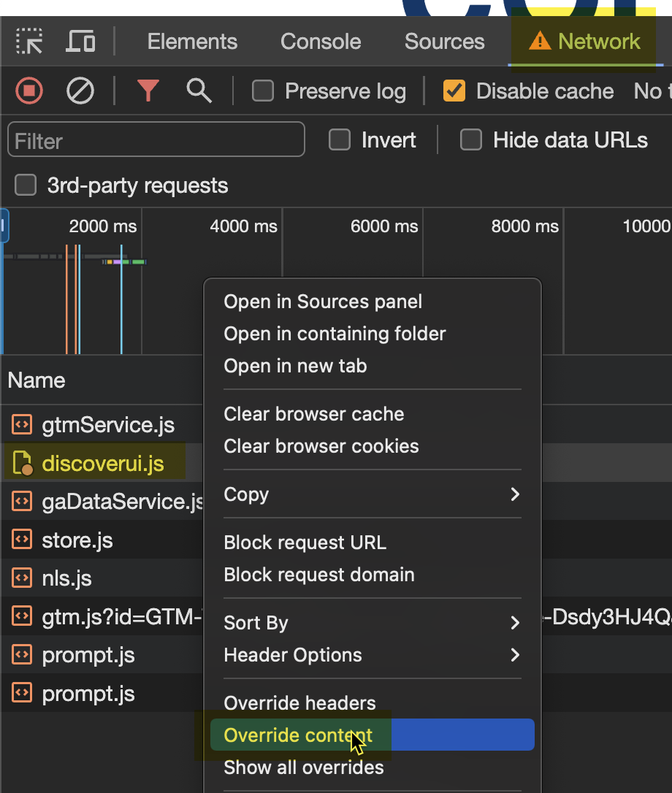Click the gtmService.js script file icon
672x793 pixels.
[x=23, y=424]
